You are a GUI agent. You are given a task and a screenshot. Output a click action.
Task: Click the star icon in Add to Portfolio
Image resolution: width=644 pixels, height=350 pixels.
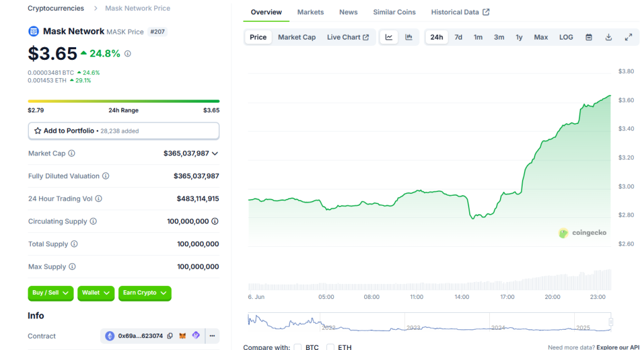[38, 131]
